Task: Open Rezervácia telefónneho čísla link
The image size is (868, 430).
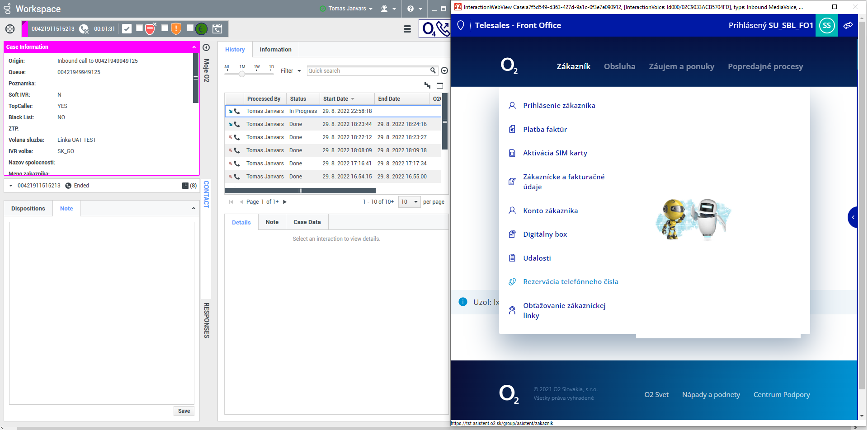Action: click(571, 282)
